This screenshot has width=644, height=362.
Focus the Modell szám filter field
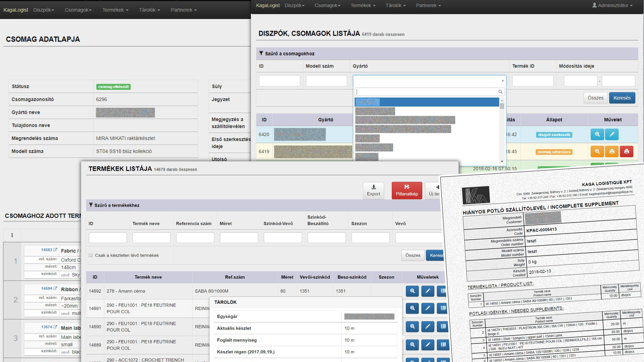(x=326, y=81)
